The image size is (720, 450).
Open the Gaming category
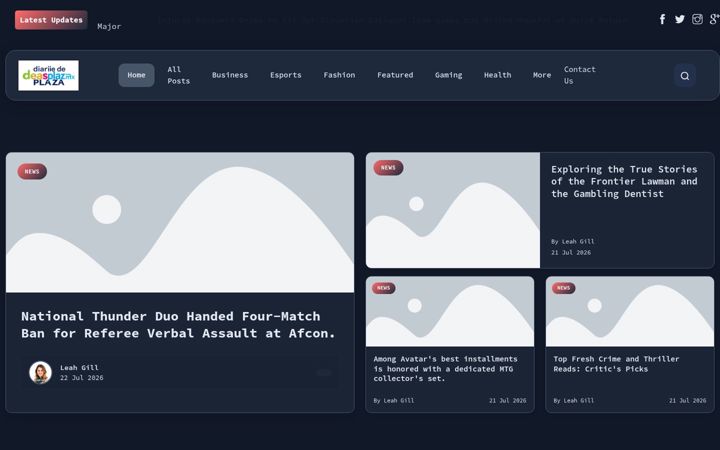449,75
